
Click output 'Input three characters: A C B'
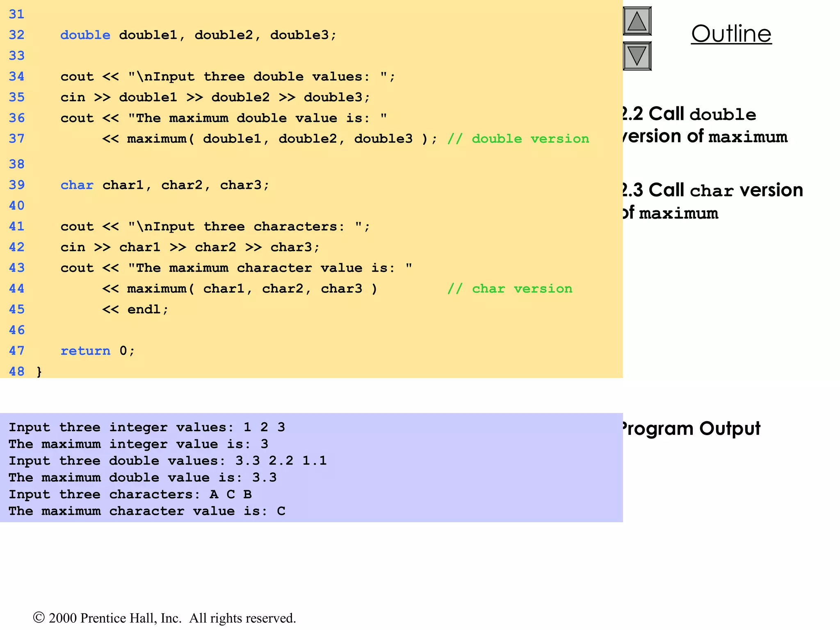130,495
